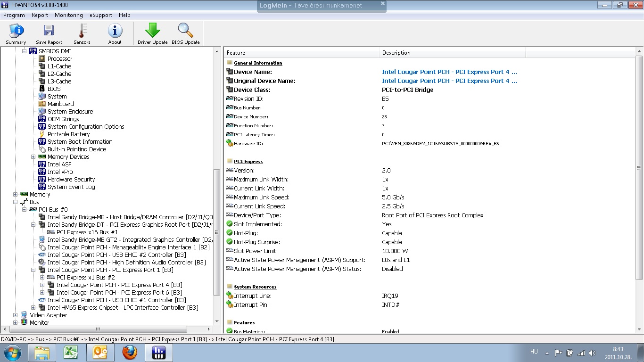The image size is (644, 362).
Task: Select System Enclosure in the tree
Action: point(70,111)
